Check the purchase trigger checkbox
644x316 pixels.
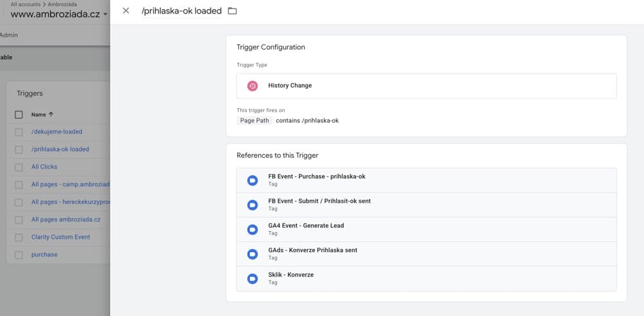[x=19, y=255]
